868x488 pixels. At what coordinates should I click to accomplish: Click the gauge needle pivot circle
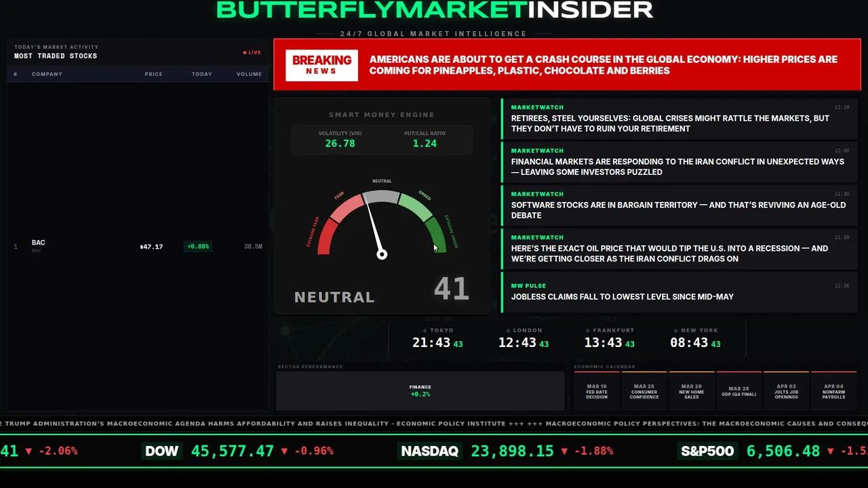click(382, 254)
